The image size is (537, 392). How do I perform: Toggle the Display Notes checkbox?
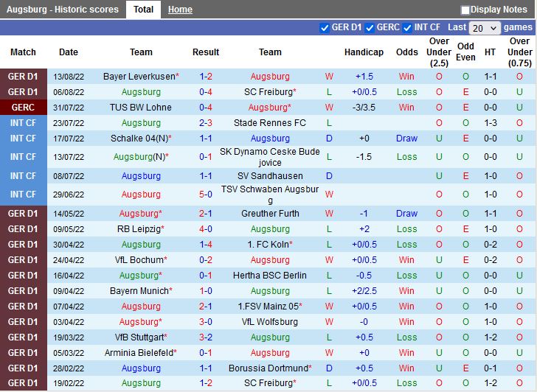[465, 10]
